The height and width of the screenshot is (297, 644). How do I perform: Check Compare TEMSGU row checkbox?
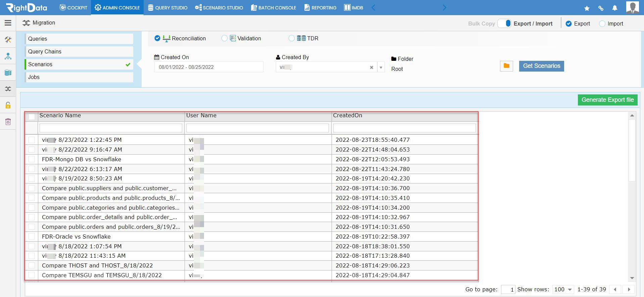pos(32,275)
